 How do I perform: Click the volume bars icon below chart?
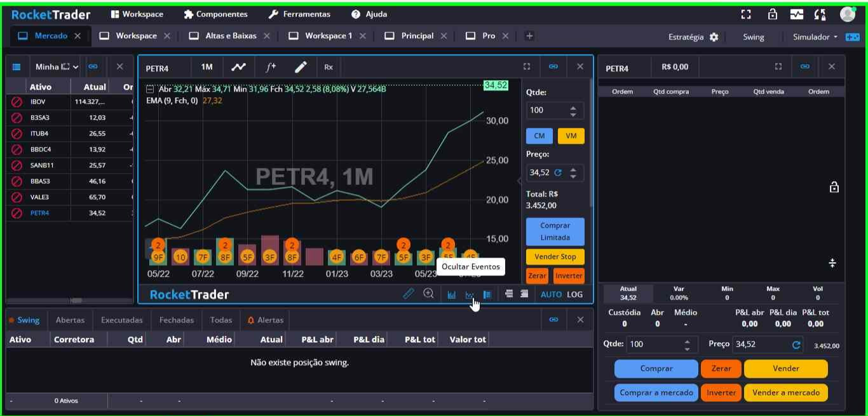point(452,295)
